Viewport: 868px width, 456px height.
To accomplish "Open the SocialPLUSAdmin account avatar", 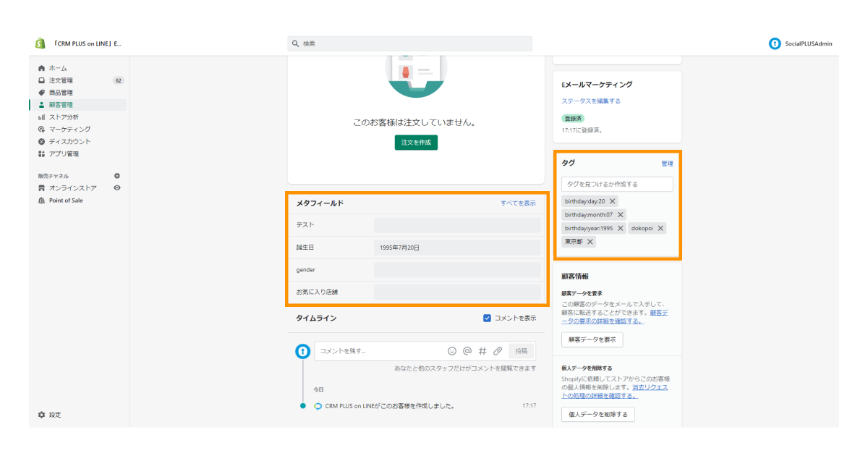I will pyautogui.click(x=773, y=43).
